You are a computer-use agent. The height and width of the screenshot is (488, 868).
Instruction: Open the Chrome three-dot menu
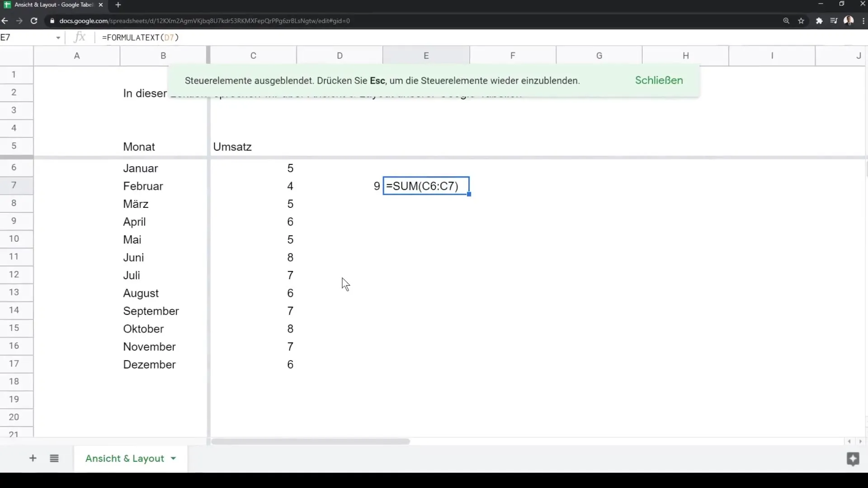(x=863, y=21)
